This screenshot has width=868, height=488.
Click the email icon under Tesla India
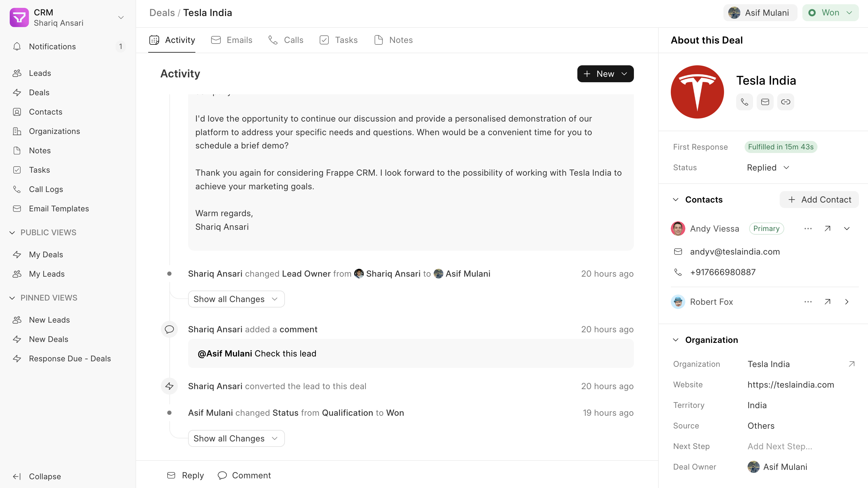(x=765, y=102)
